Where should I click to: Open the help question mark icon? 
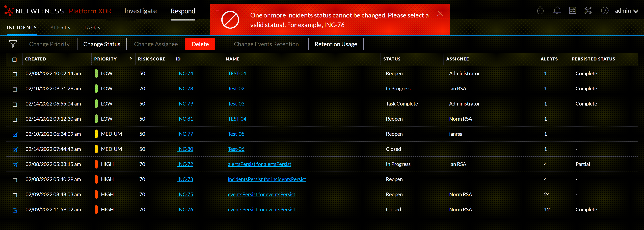pyautogui.click(x=605, y=11)
